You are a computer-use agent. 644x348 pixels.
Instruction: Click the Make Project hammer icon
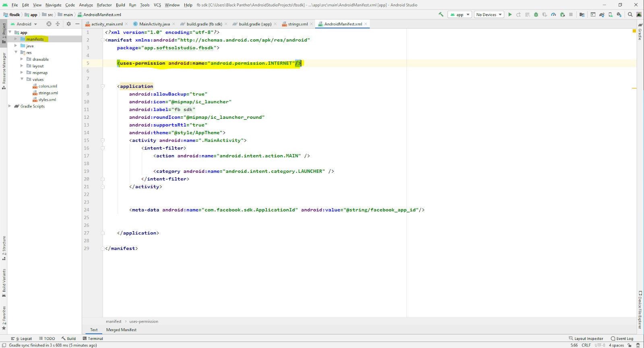441,14
